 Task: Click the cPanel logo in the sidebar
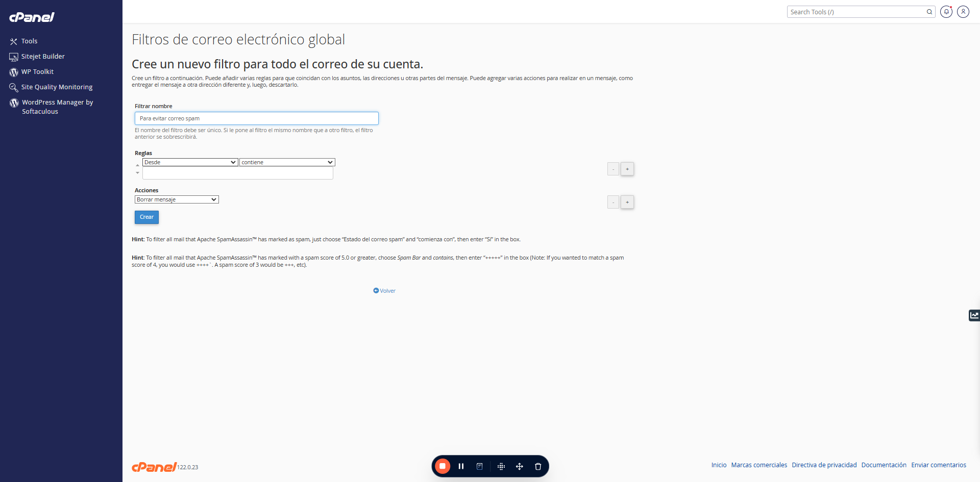[32, 17]
